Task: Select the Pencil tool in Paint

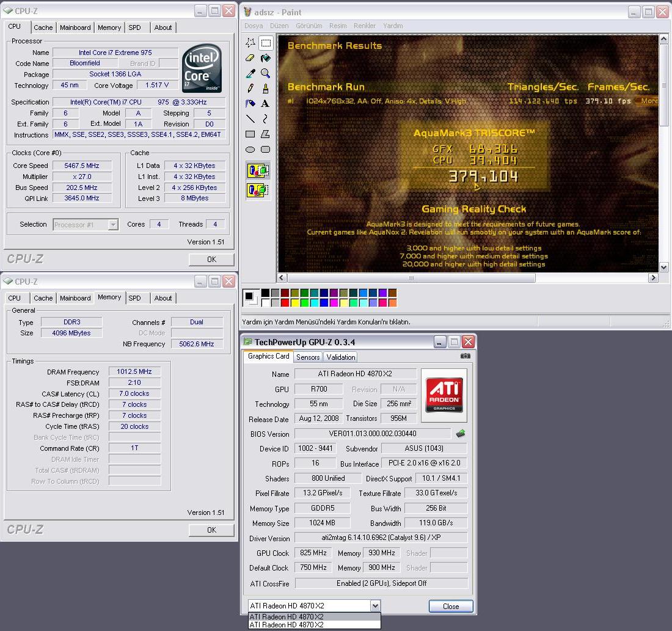Action: (250, 89)
